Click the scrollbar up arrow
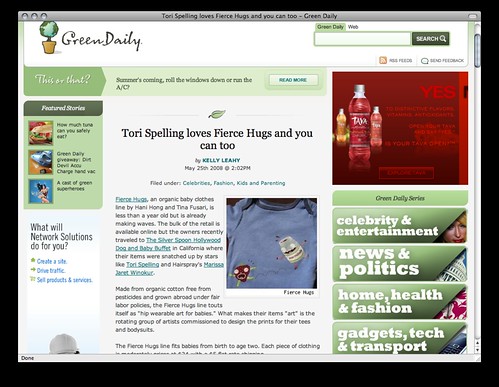 [x=477, y=342]
